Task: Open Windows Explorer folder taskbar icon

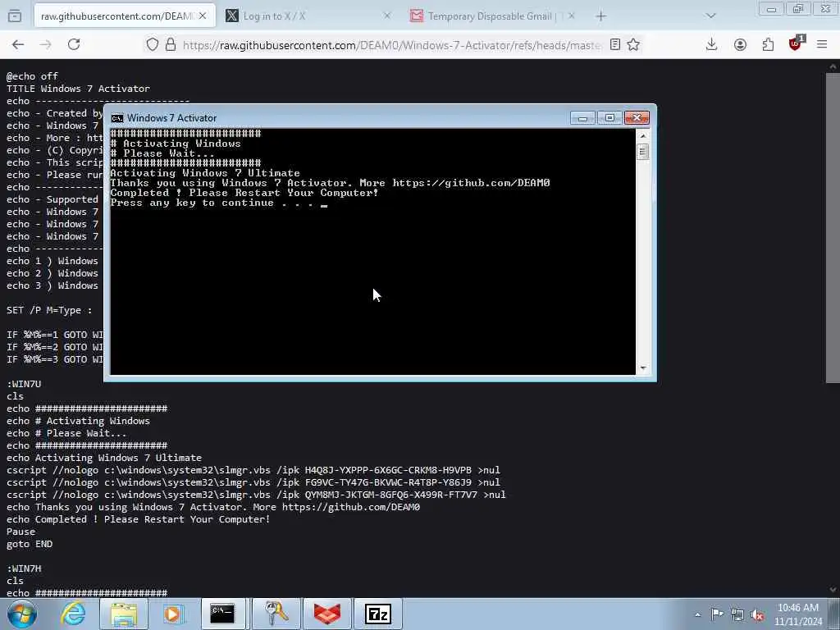Action: tap(124, 614)
